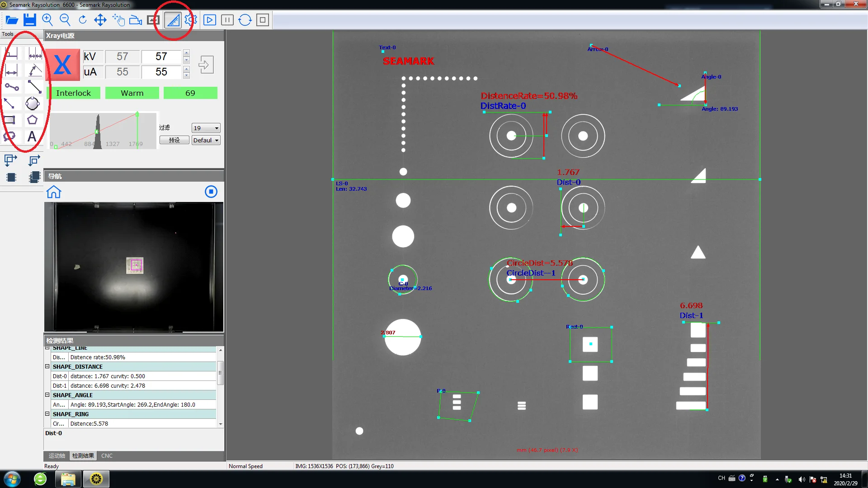Click the video capture camera icon
This screenshot has width=868, height=488.
pos(136,20)
